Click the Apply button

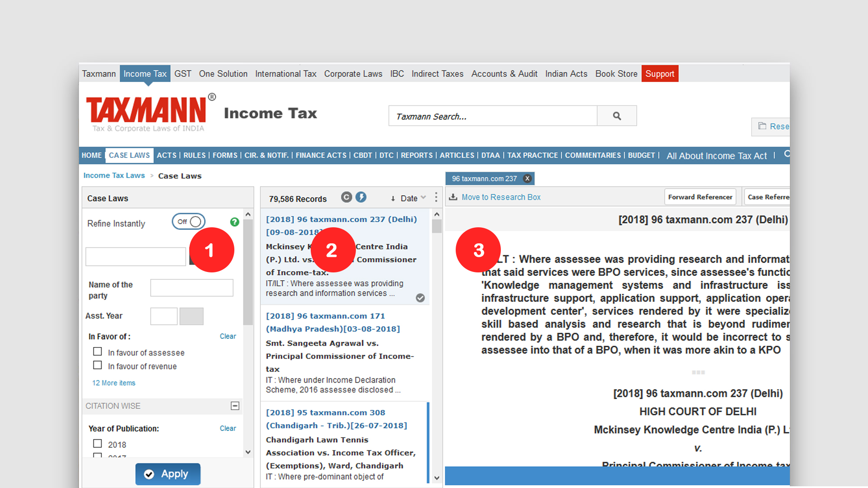pos(168,474)
